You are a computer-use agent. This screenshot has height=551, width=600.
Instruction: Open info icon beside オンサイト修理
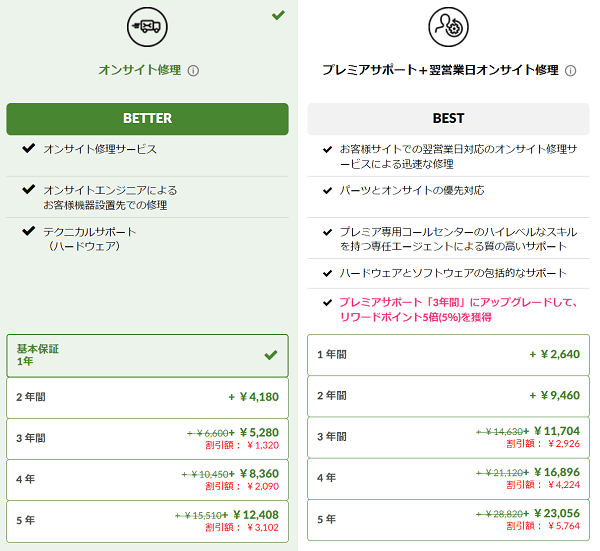[x=193, y=71]
